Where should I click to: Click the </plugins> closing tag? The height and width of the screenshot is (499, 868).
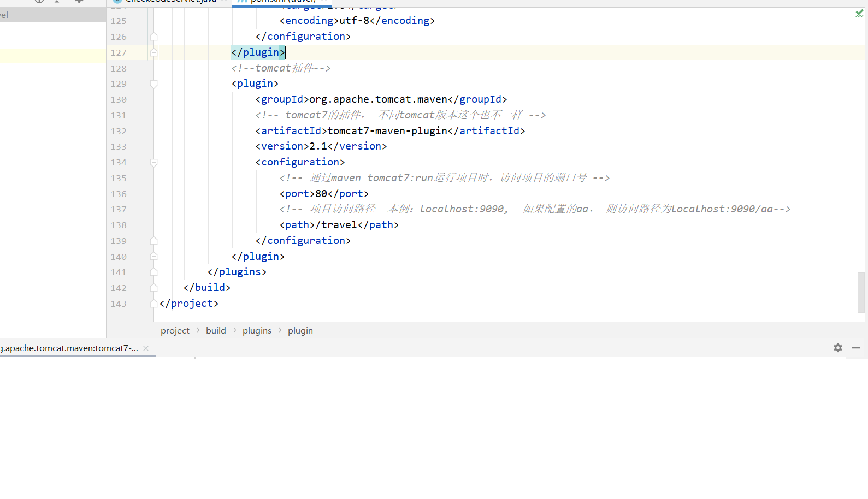(x=237, y=272)
